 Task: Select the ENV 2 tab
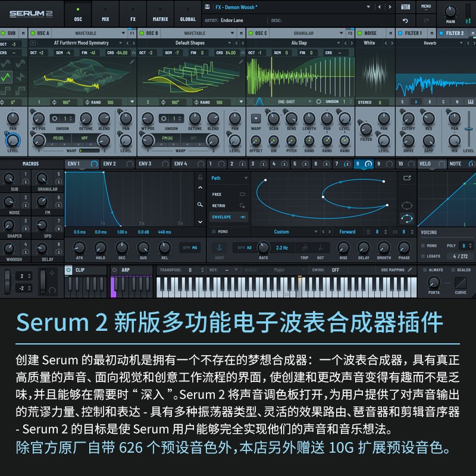click(x=117, y=164)
